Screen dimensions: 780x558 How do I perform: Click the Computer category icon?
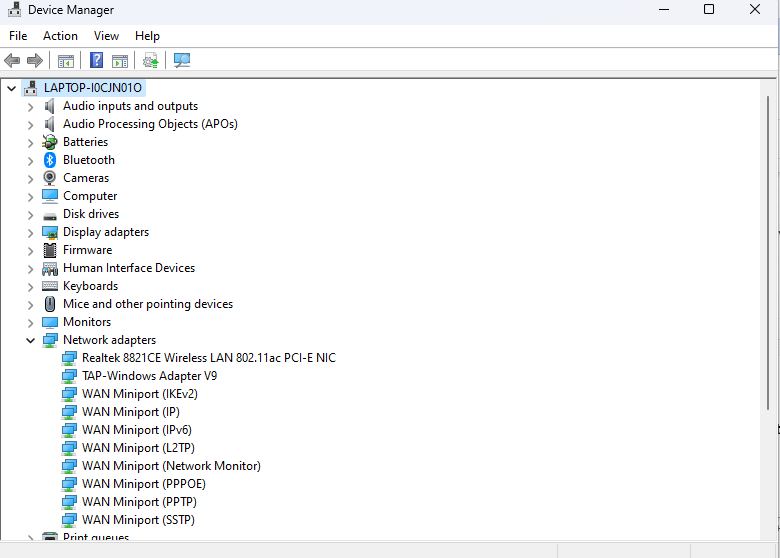coord(50,196)
